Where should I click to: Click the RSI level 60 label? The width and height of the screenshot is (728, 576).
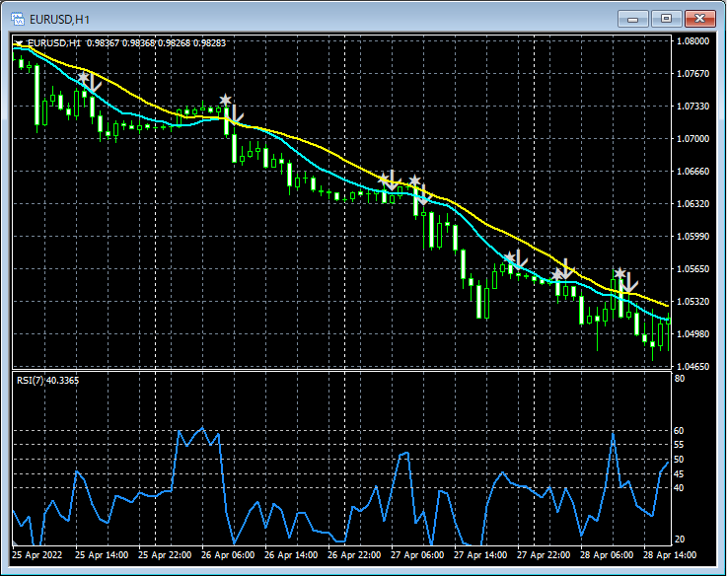click(x=679, y=431)
